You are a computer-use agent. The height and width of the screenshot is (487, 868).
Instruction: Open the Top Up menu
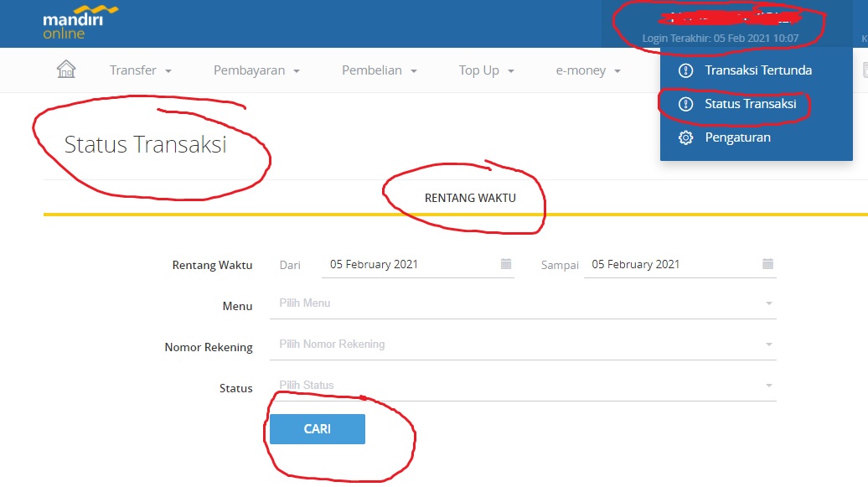[x=486, y=70]
